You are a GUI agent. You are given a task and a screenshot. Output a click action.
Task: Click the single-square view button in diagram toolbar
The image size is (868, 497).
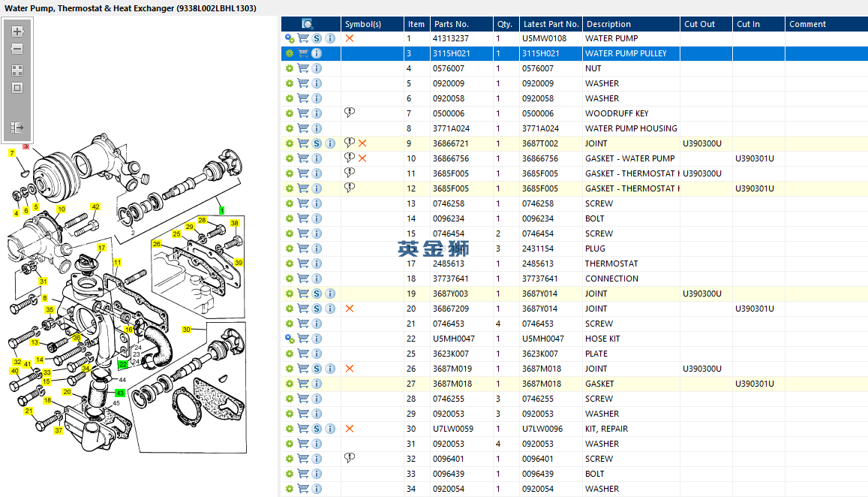(x=17, y=88)
